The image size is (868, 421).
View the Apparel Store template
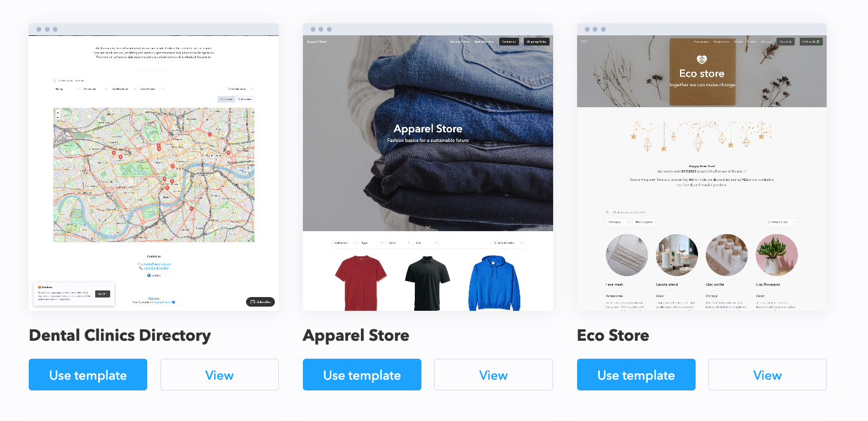click(x=493, y=375)
